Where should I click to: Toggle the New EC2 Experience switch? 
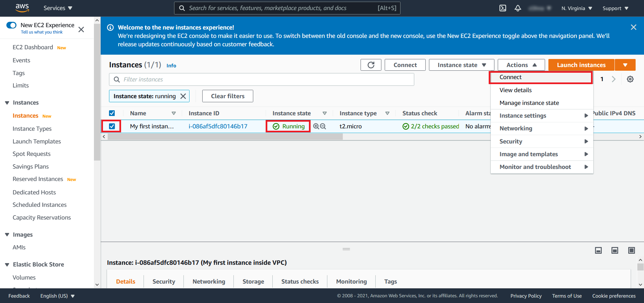[11, 25]
